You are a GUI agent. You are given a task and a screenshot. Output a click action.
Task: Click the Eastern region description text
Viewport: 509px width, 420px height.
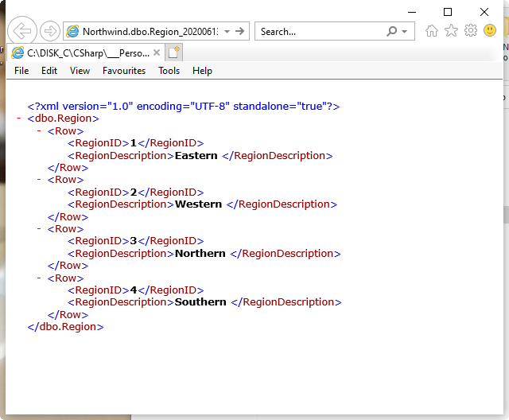pyautogui.click(x=196, y=155)
